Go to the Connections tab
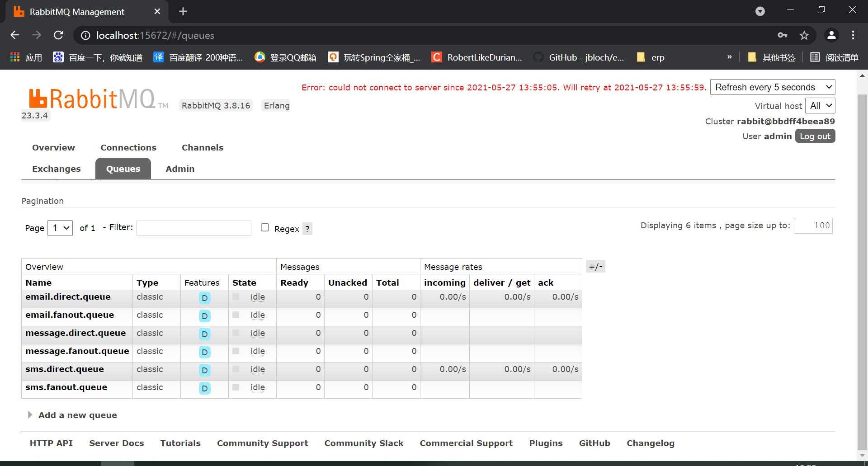Image resolution: width=868 pixels, height=466 pixels. pyautogui.click(x=128, y=147)
